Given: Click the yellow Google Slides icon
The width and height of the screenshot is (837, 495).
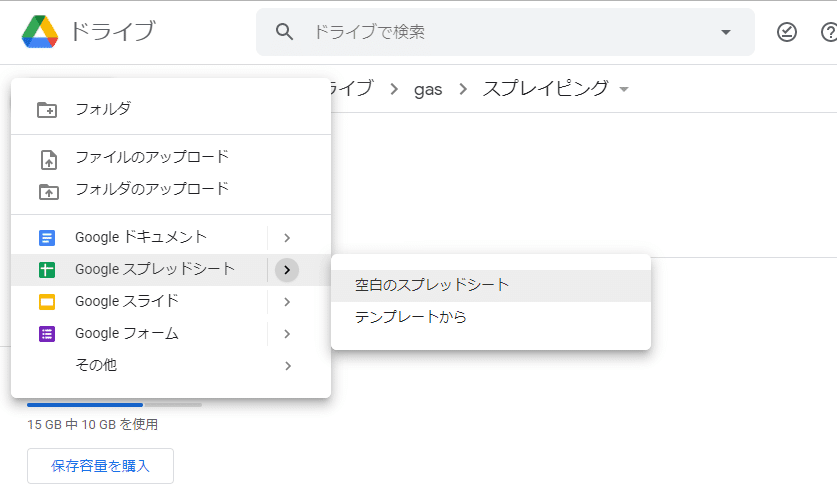Looking at the screenshot, I should click(x=47, y=302).
